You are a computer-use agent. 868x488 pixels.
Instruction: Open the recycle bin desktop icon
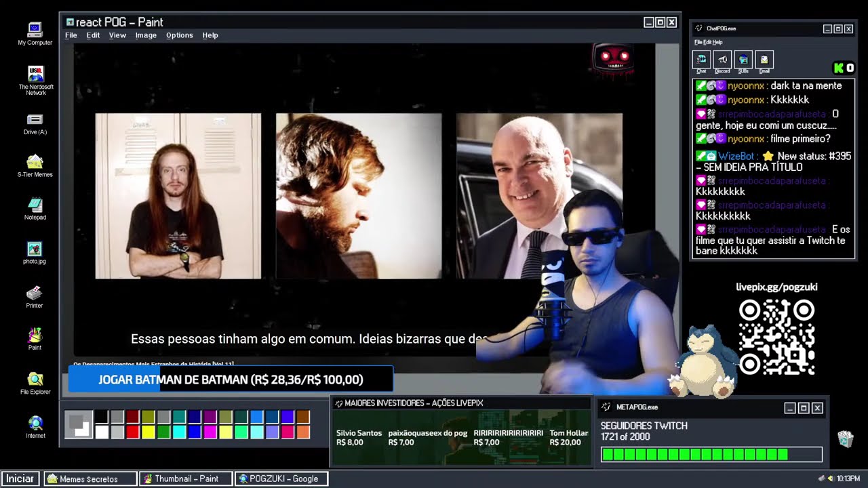pyautogui.click(x=845, y=439)
